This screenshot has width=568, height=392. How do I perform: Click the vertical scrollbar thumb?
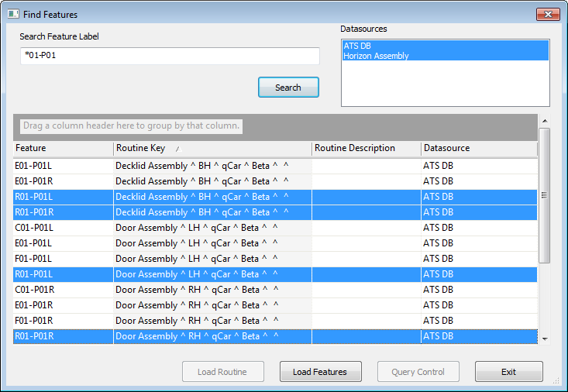(x=544, y=195)
